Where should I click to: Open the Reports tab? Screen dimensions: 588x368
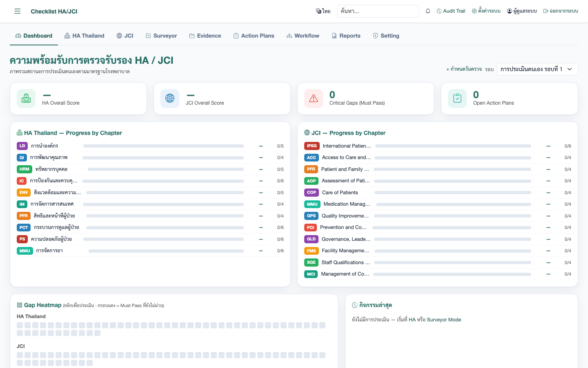click(x=346, y=36)
